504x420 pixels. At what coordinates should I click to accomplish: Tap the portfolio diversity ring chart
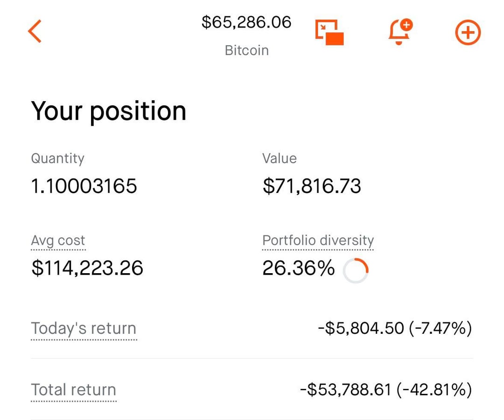pyautogui.click(x=356, y=270)
